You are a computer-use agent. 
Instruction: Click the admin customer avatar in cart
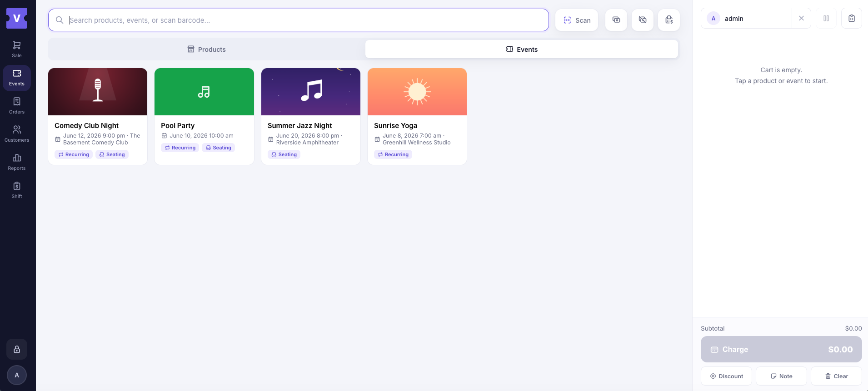coord(713,19)
